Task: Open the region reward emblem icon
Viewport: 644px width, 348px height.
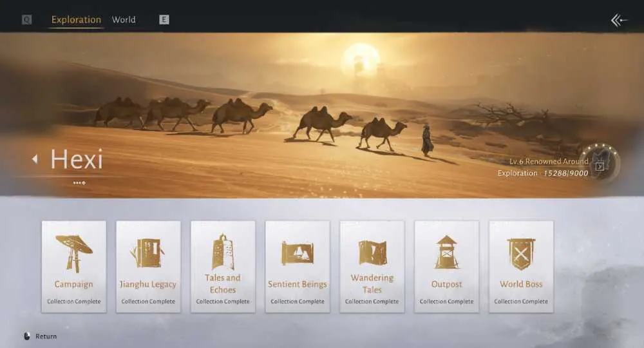Action: [x=600, y=162]
